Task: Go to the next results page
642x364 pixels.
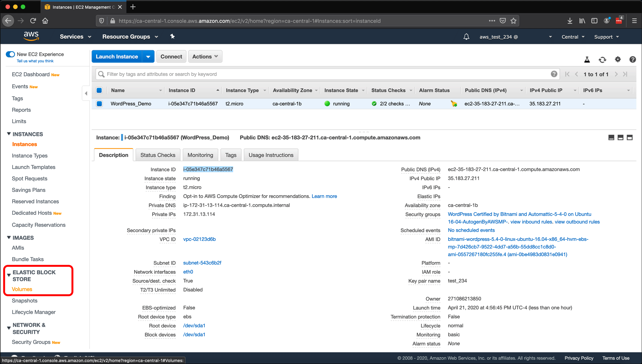Action: [616, 74]
